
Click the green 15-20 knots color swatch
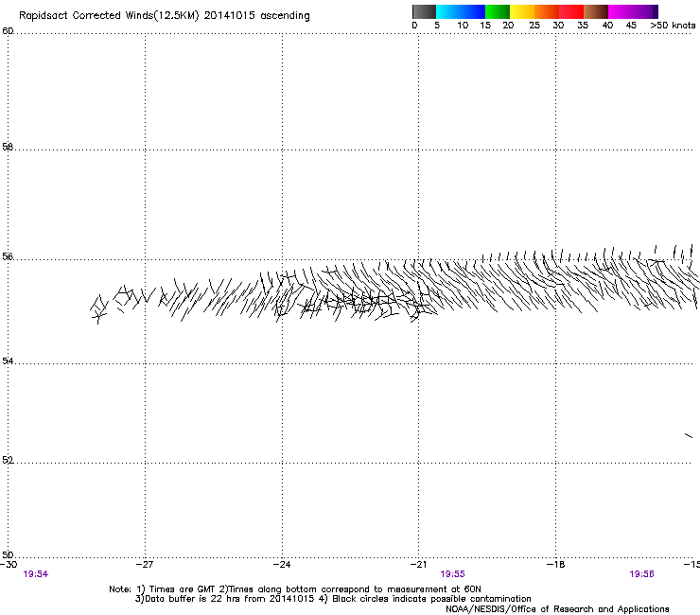pyautogui.click(x=498, y=11)
